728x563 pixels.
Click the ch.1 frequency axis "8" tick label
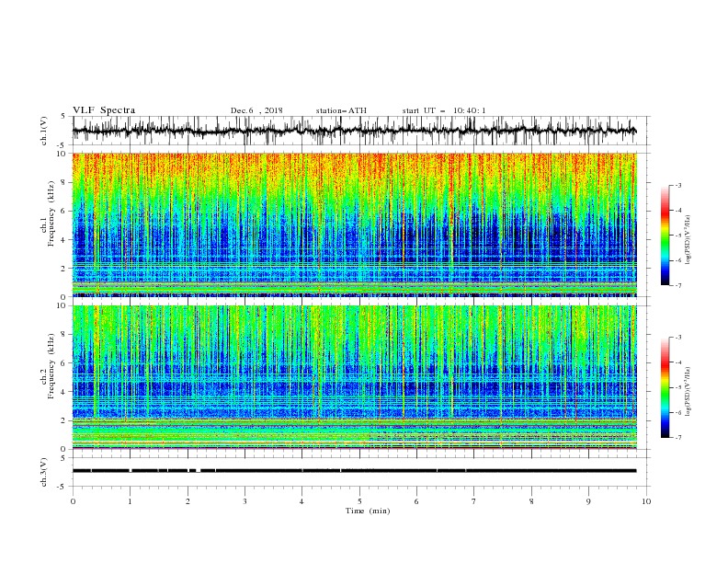click(x=65, y=182)
